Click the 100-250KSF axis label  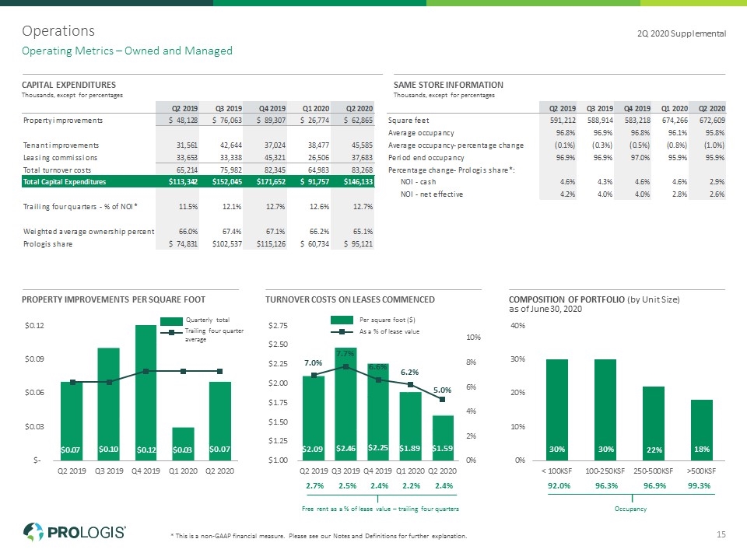605,471
